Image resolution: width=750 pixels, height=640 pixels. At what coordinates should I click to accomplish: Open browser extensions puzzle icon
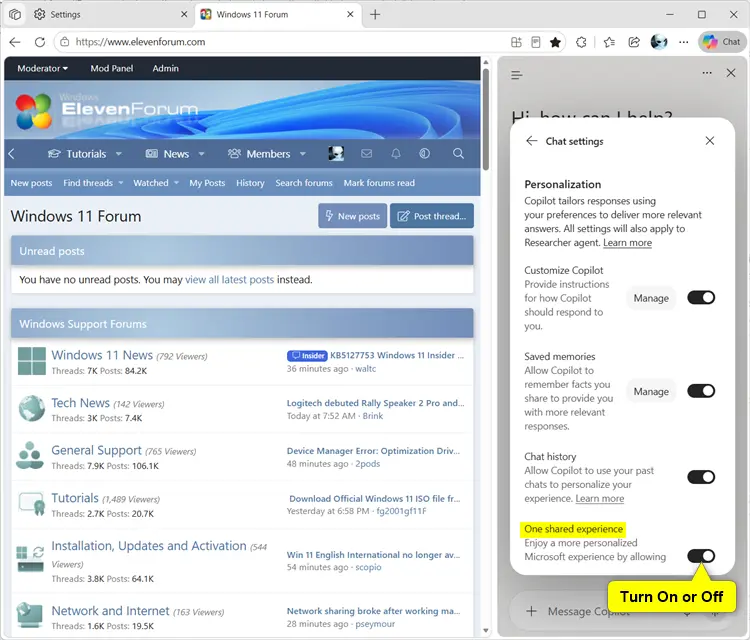[581, 42]
